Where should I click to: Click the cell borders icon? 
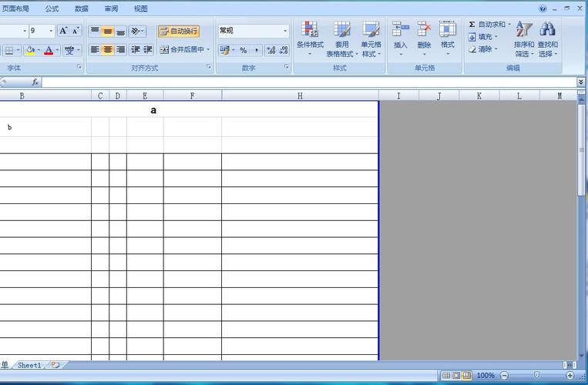point(9,50)
